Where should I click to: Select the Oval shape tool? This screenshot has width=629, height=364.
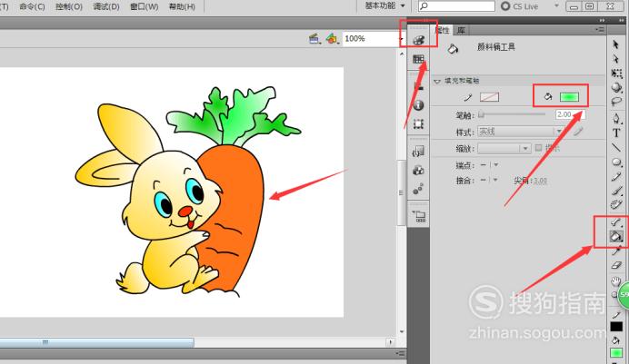(x=616, y=162)
